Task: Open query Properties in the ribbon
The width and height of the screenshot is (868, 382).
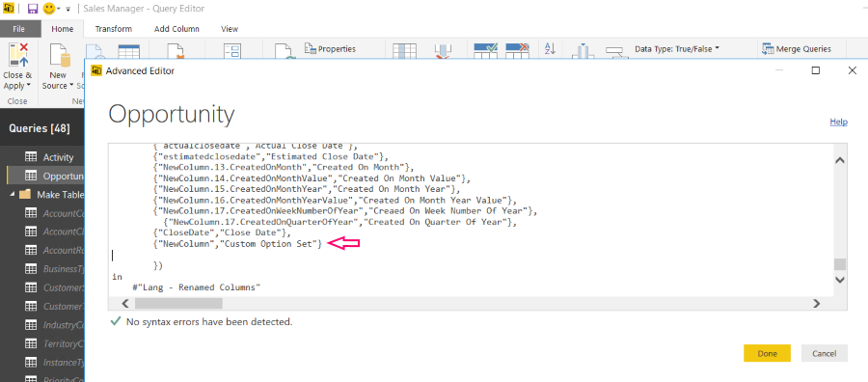Action: [x=330, y=49]
